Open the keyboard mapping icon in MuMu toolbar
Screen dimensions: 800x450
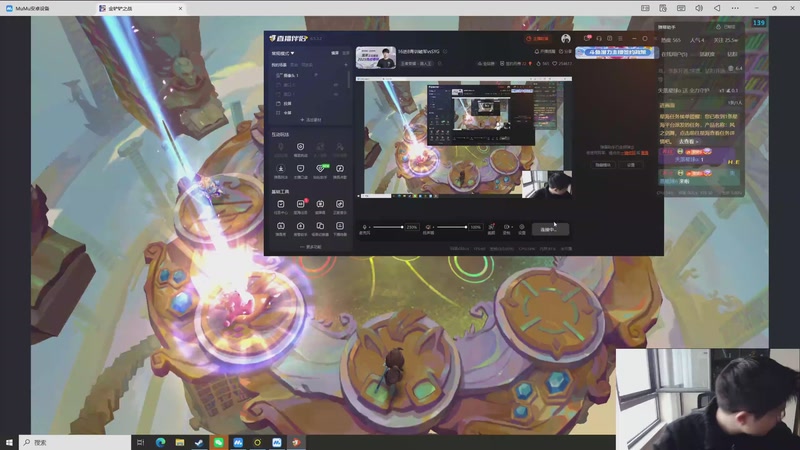click(x=681, y=8)
